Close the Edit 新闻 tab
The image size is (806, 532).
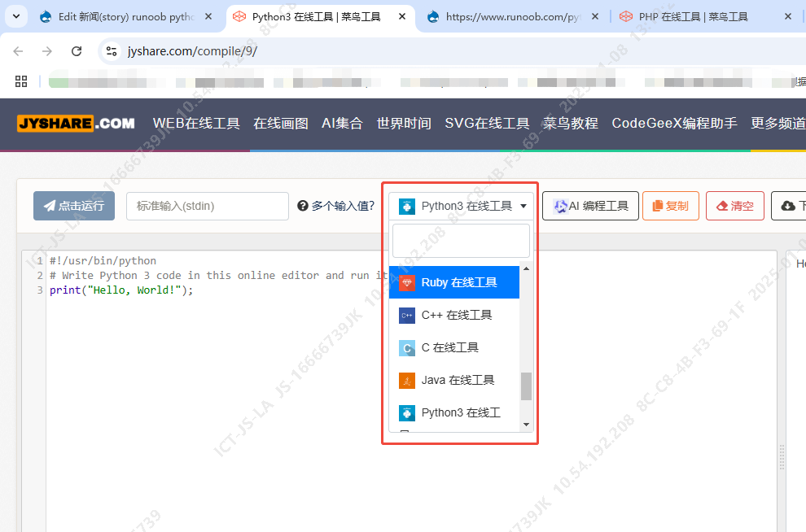208,17
